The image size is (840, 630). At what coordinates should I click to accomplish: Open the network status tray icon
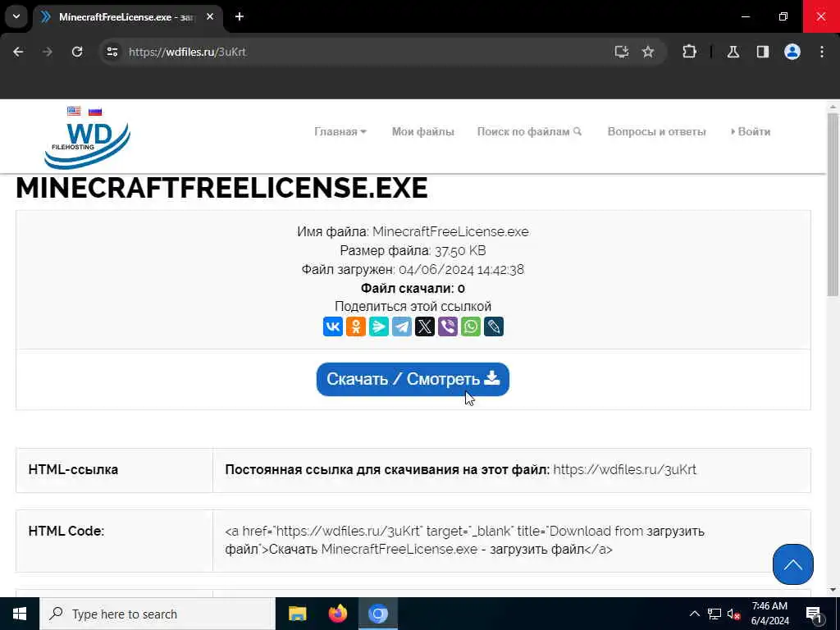[x=714, y=614]
